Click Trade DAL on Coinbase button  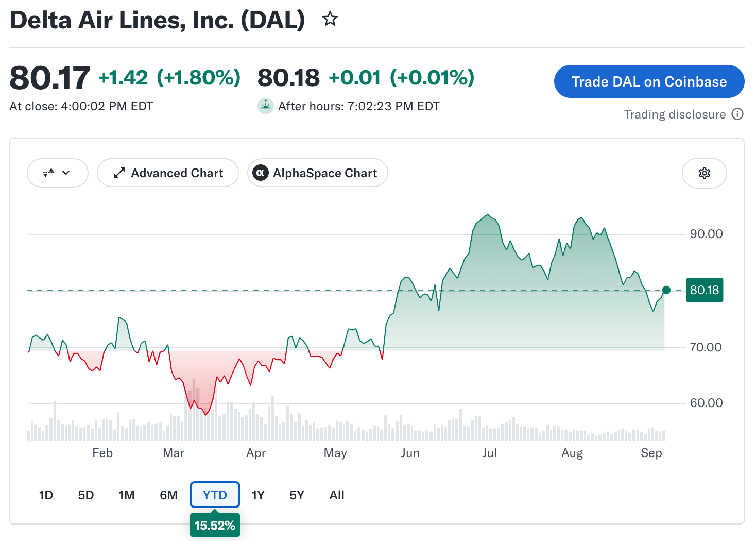(649, 81)
